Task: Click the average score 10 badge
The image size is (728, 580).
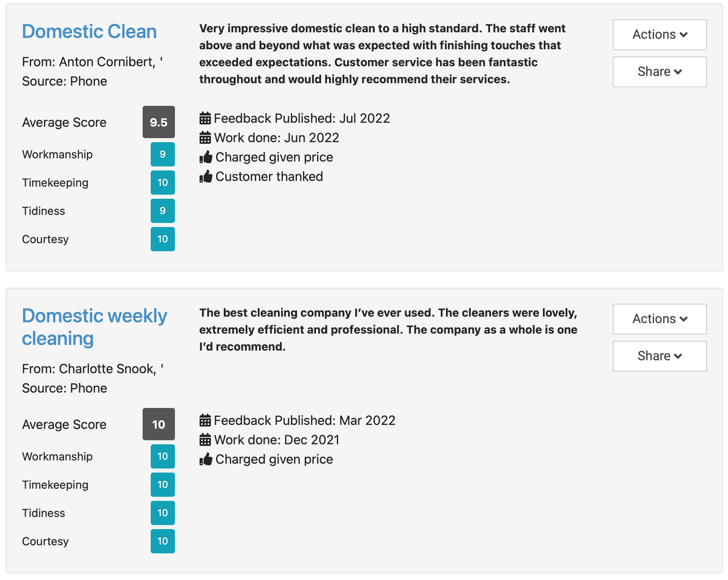Action: 159,424
